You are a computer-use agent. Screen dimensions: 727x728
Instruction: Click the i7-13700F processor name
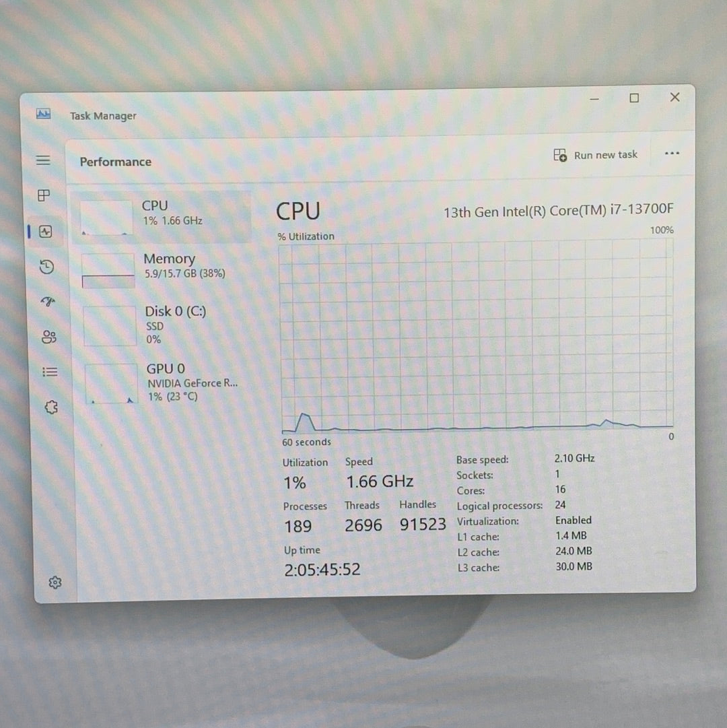coord(559,211)
